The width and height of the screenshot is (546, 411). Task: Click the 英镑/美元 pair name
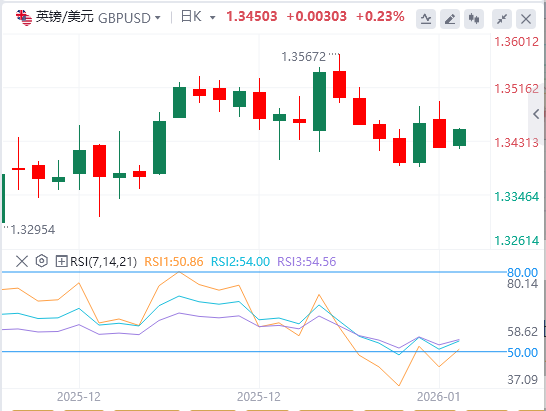pos(65,17)
